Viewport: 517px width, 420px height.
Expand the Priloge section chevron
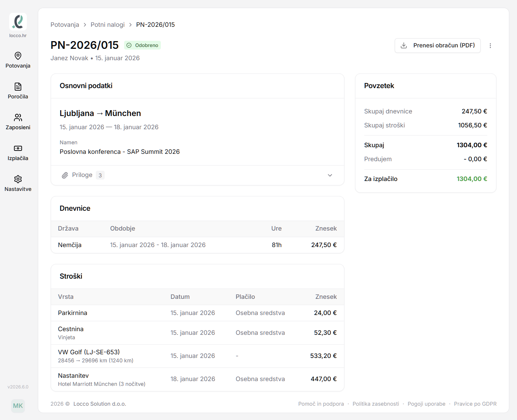click(x=330, y=175)
